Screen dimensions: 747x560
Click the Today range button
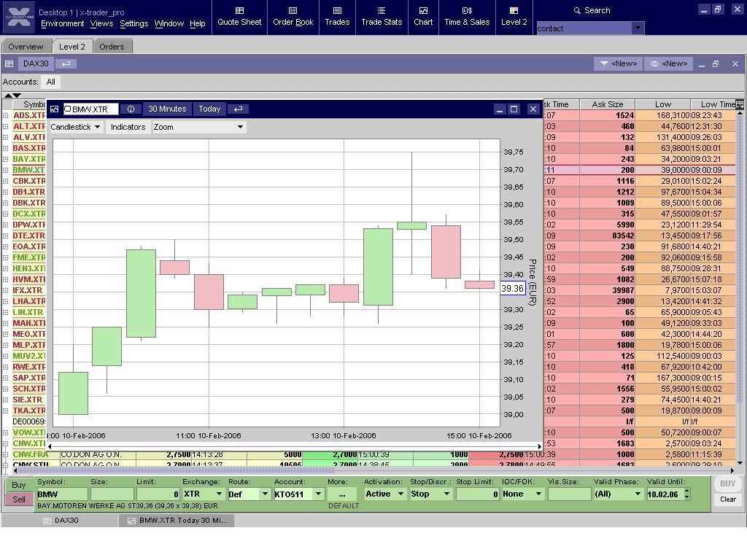(209, 109)
